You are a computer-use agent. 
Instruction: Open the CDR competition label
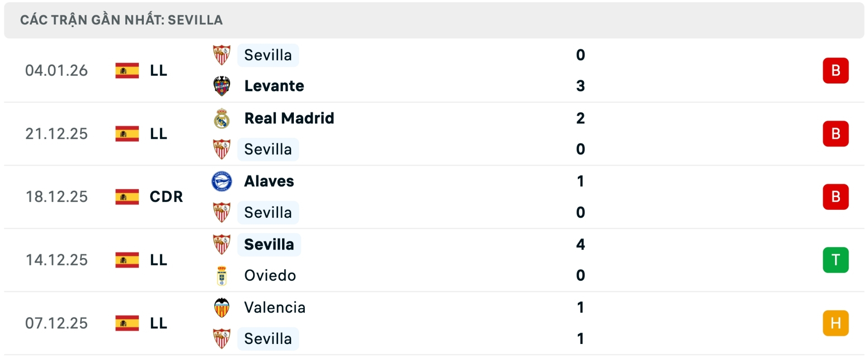pos(166,197)
